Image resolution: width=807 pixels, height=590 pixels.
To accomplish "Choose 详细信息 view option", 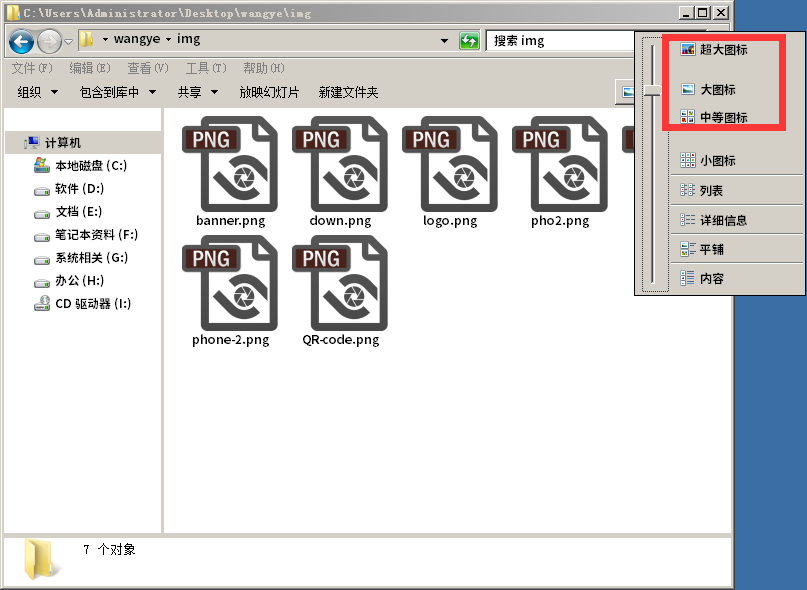I will point(723,220).
